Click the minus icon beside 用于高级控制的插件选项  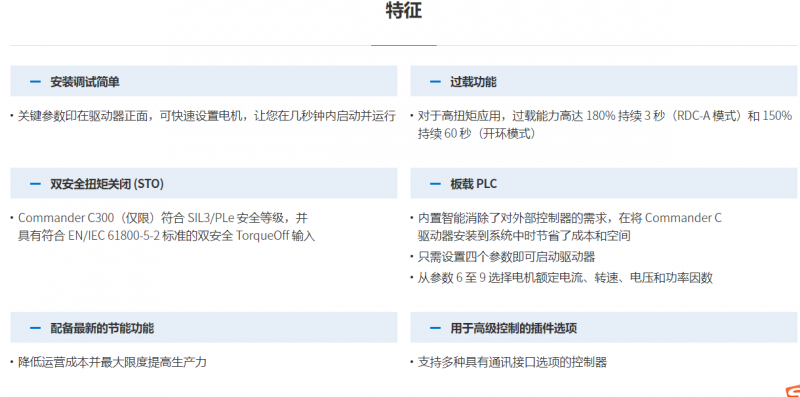click(435, 328)
